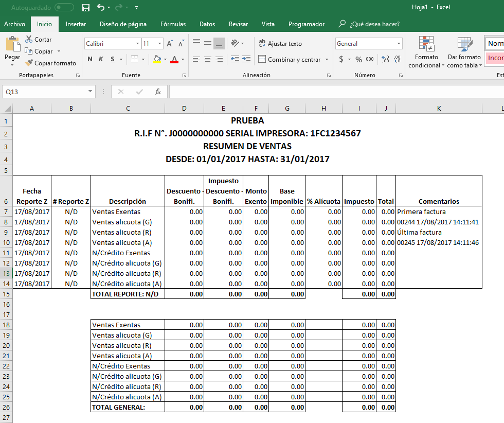504x423 pixels.
Task: Expand the General number format dropdown
Action: [x=399, y=44]
